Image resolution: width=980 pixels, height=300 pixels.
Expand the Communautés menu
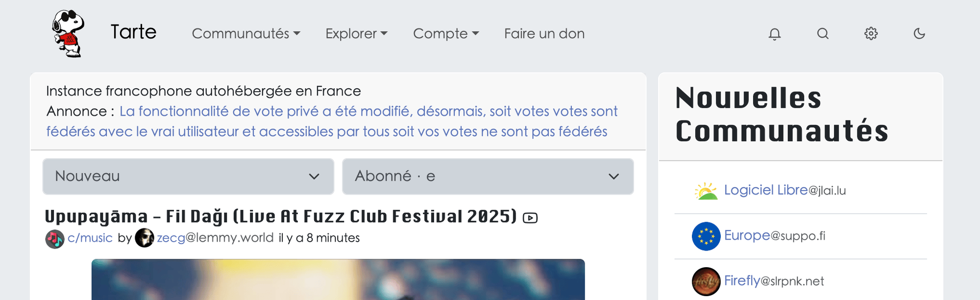(246, 34)
